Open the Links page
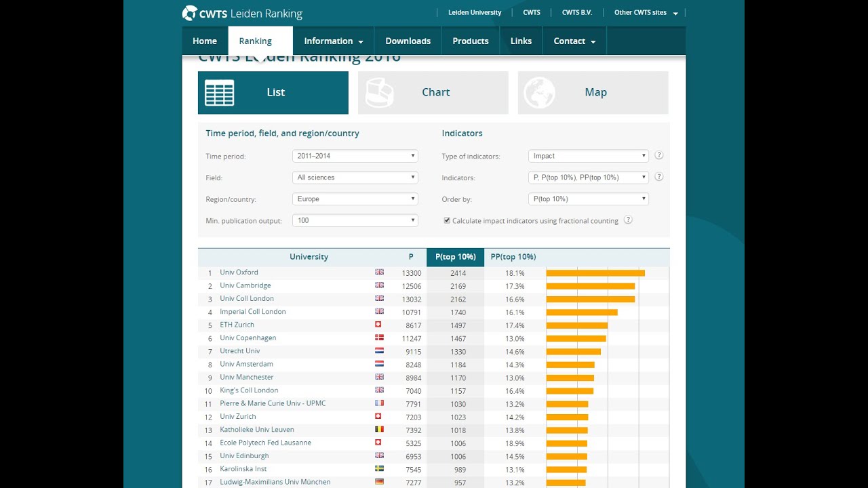Screen dimensions: 868x488 tap(521, 41)
